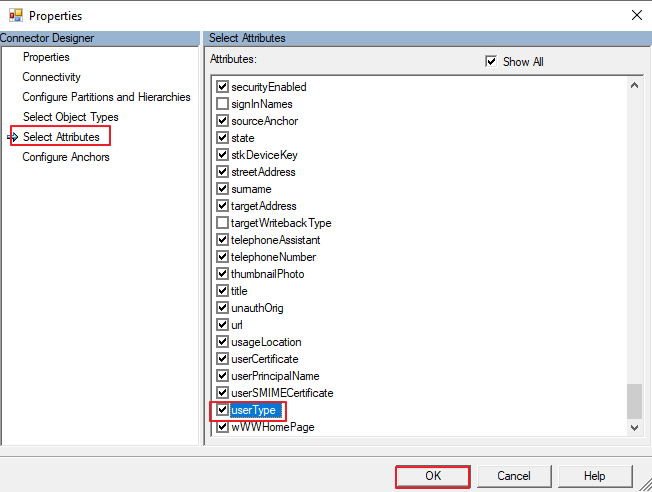Select the signInNames attribute name
This screenshot has width=652, height=492.
click(262, 104)
